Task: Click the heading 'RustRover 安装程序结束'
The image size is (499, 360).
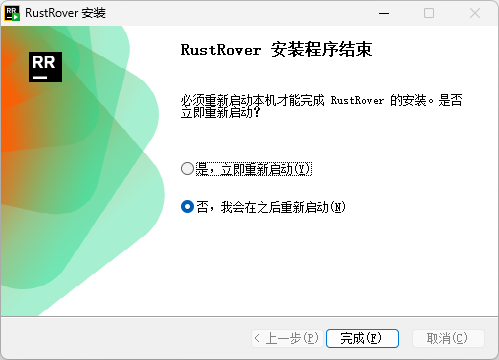Action: [276, 50]
